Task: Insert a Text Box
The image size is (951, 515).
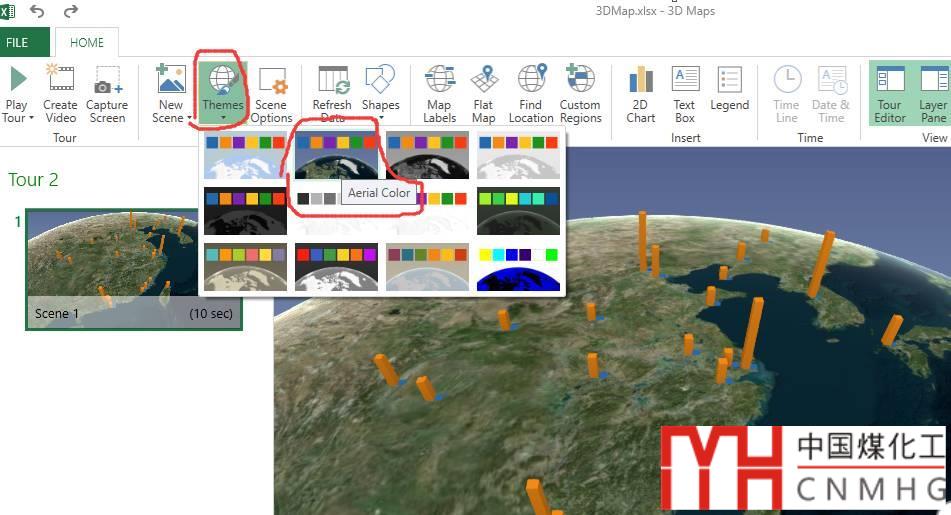Action: tap(684, 93)
